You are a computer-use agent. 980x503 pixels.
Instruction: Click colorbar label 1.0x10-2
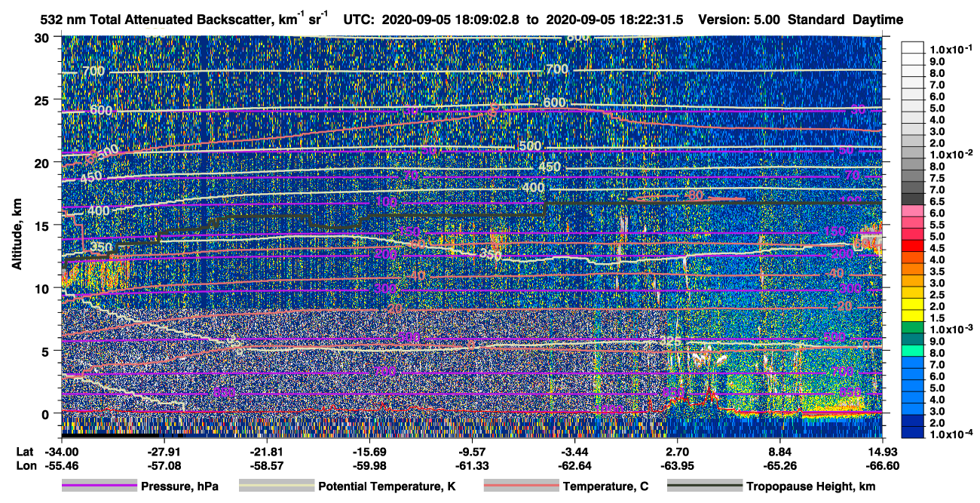click(x=951, y=154)
